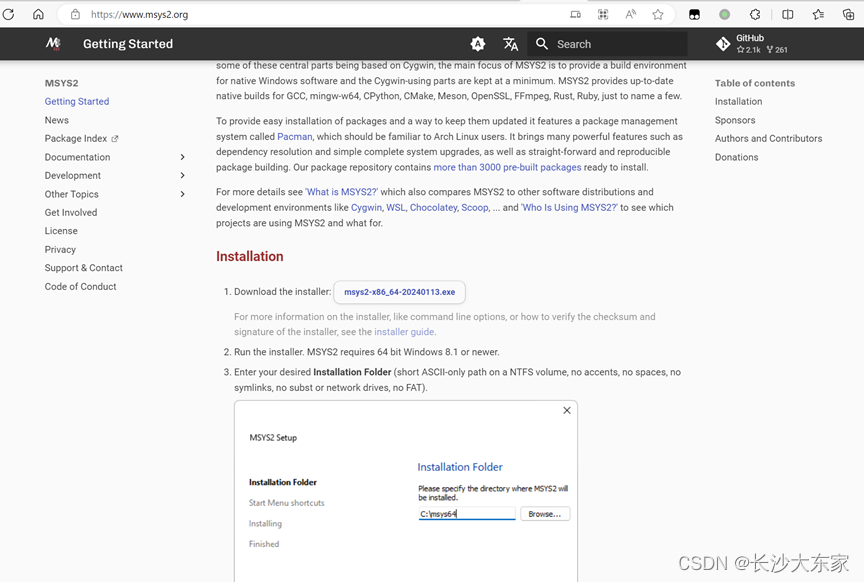Screen dimensions: 864x582
Task: Click the search magnifier icon
Action: [x=542, y=44]
